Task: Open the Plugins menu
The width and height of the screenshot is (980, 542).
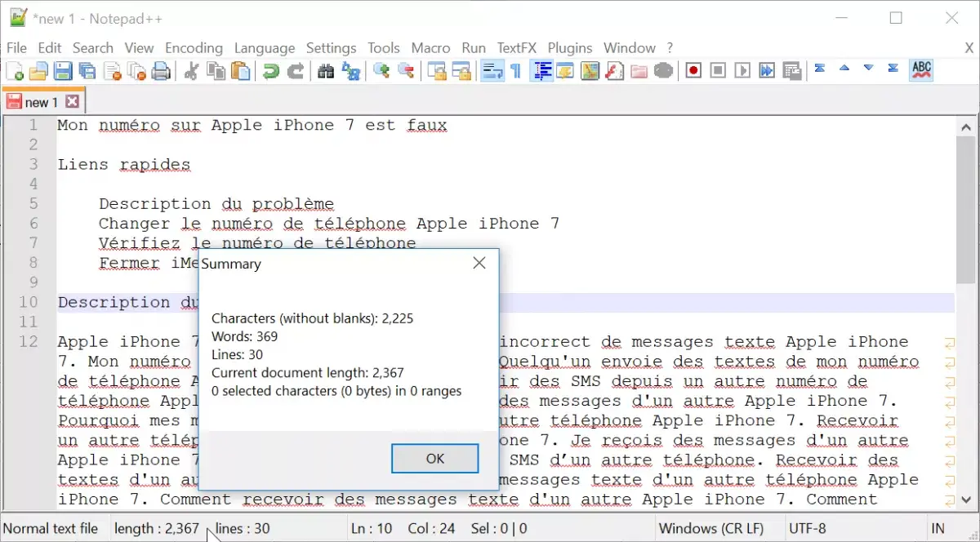Action: pos(571,48)
